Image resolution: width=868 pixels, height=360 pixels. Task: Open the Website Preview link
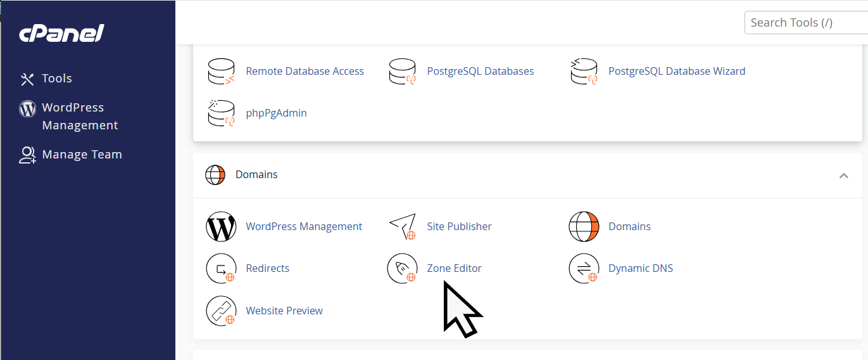pos(284,311)
